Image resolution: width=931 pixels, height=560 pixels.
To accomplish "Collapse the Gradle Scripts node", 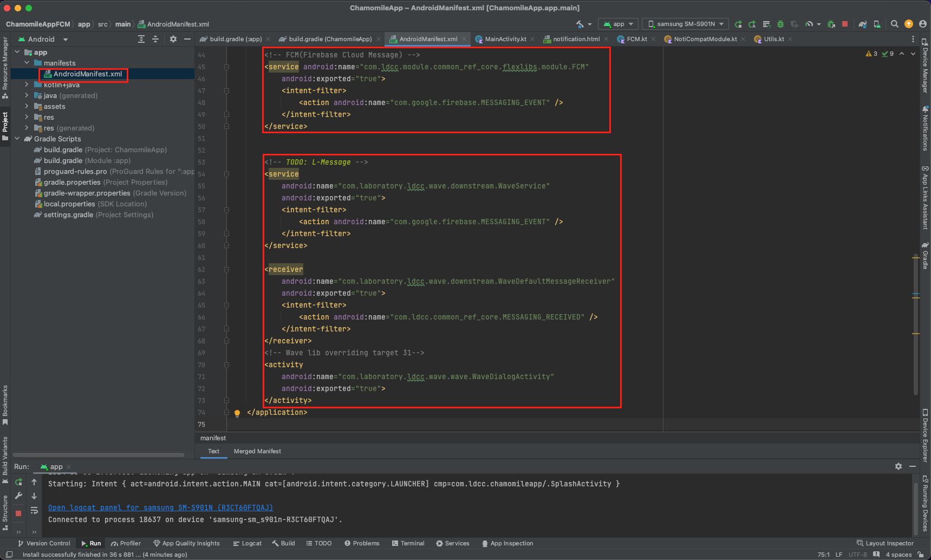I will click(x=17, y=139).
